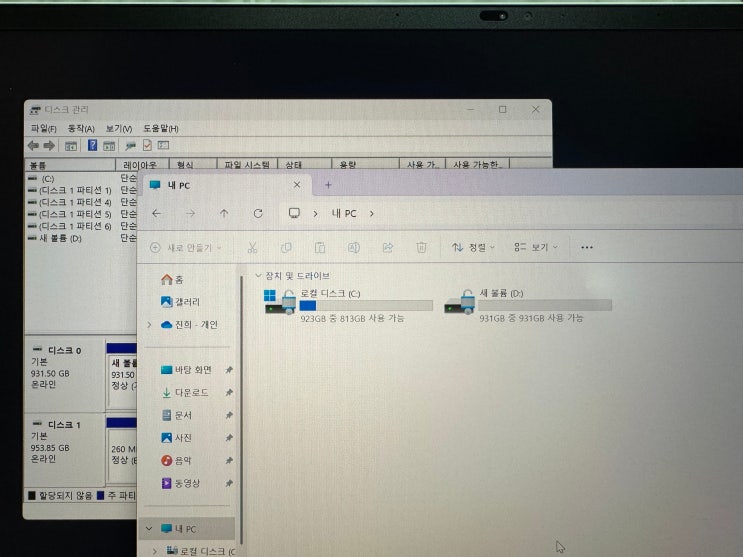Open 다운로드 quick access folder
743x557 pixels.
pyautogui.click(x=185, y=393)
